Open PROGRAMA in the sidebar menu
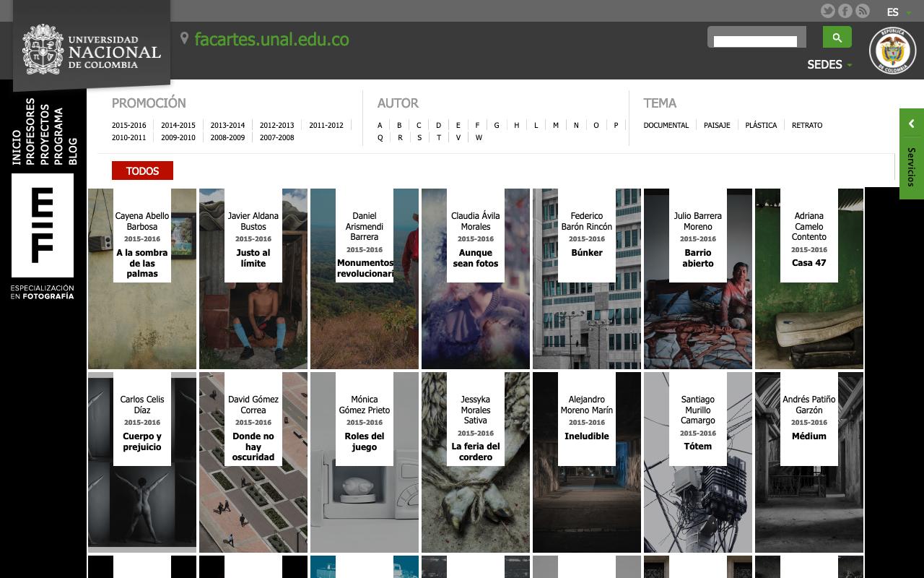The width and height of the screenshot is (924, 578). click(x=58, y=137)
